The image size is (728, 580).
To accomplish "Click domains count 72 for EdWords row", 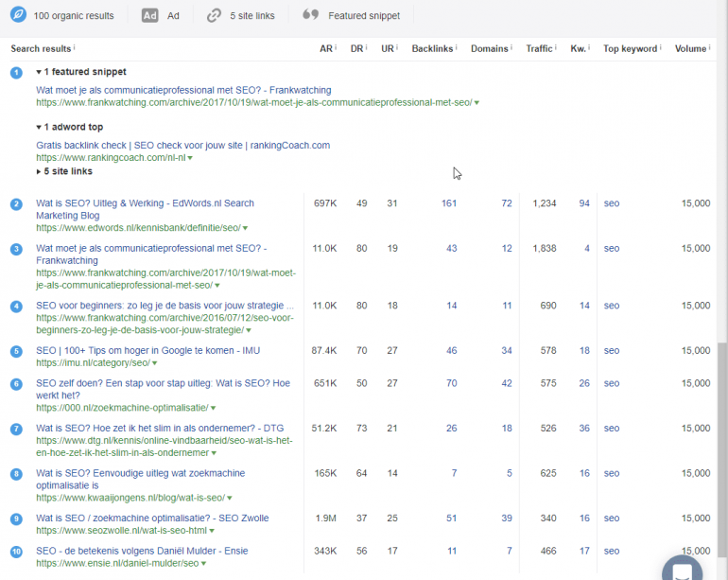I will (507, 203).
